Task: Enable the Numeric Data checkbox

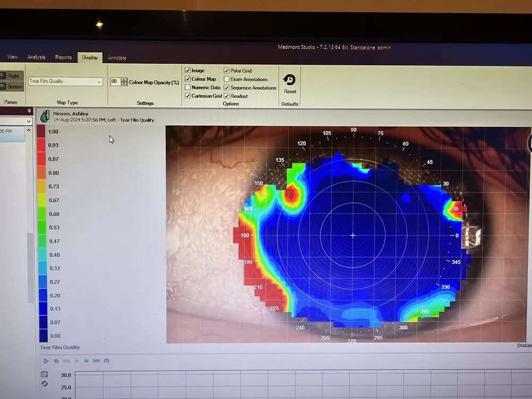Action: coord(188,87)
